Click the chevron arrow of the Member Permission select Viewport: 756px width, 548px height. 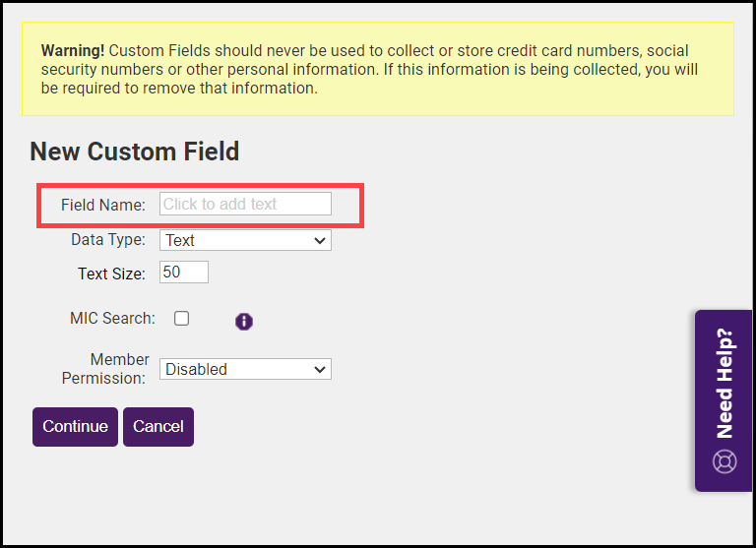point(319,369)
